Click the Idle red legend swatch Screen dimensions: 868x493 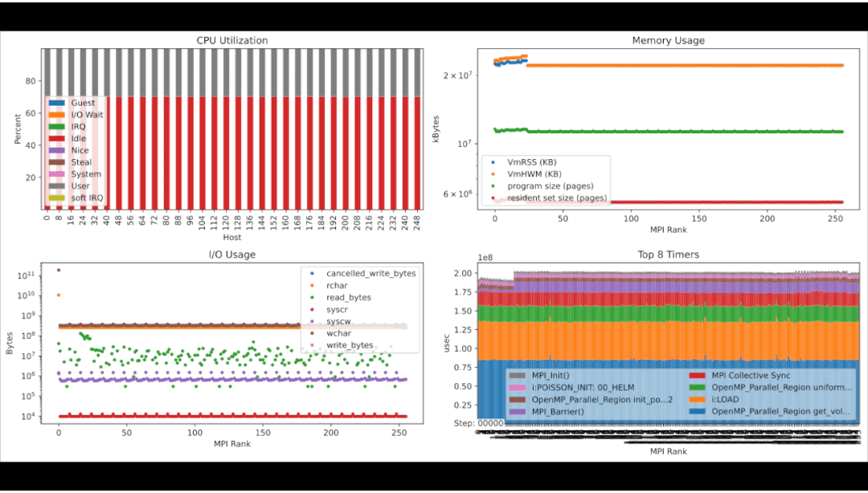coord(57,139)
